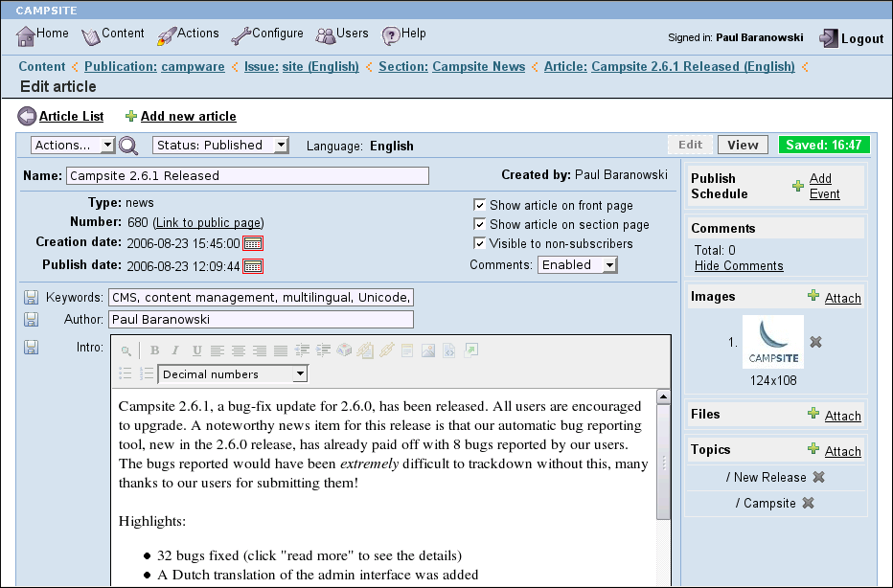Viewport: 893px width, 588px height.
Task: Click the chain link icon in editor toolbar
Action: coord(386,351)
